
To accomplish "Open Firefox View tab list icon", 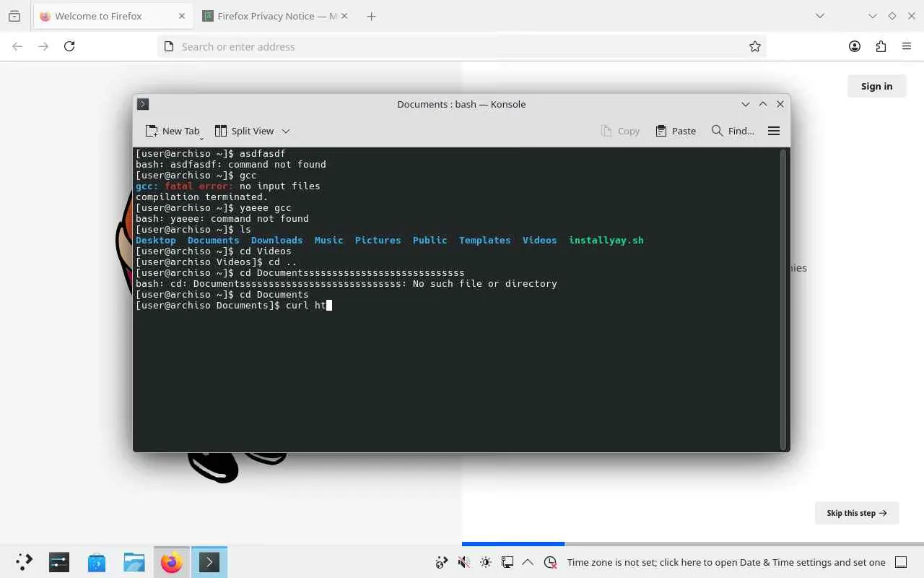I will [14, 16].
